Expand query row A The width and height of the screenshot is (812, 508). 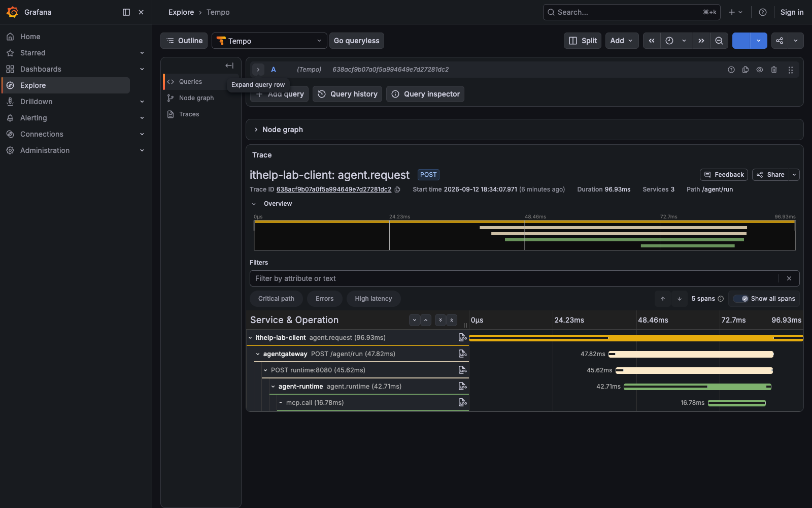[258, 70]
